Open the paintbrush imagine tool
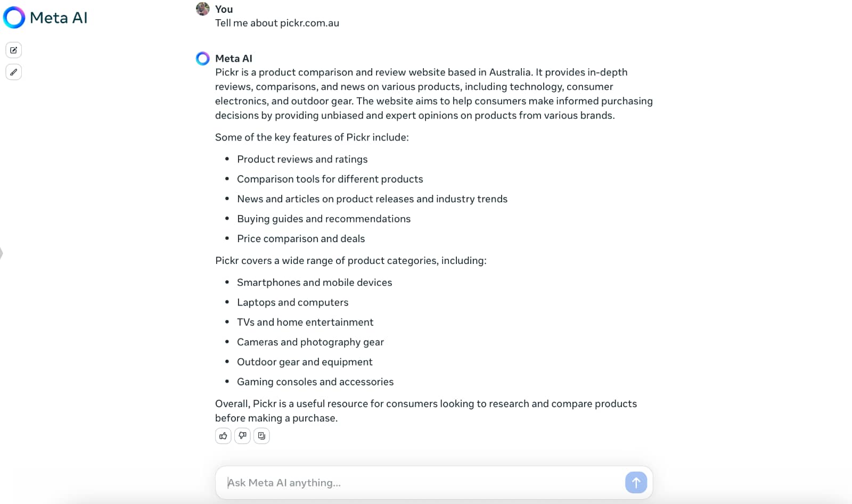852x504 pixels. click(14, 72)
